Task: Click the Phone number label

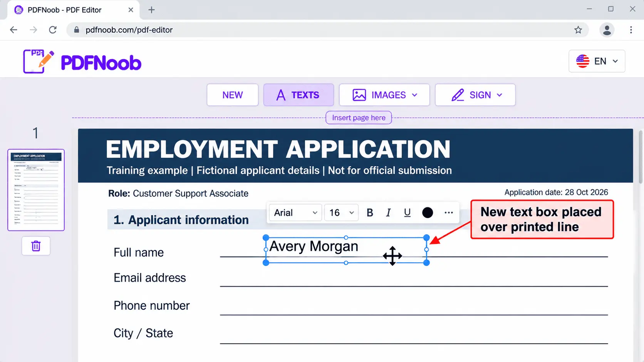Action: [152, 305]
